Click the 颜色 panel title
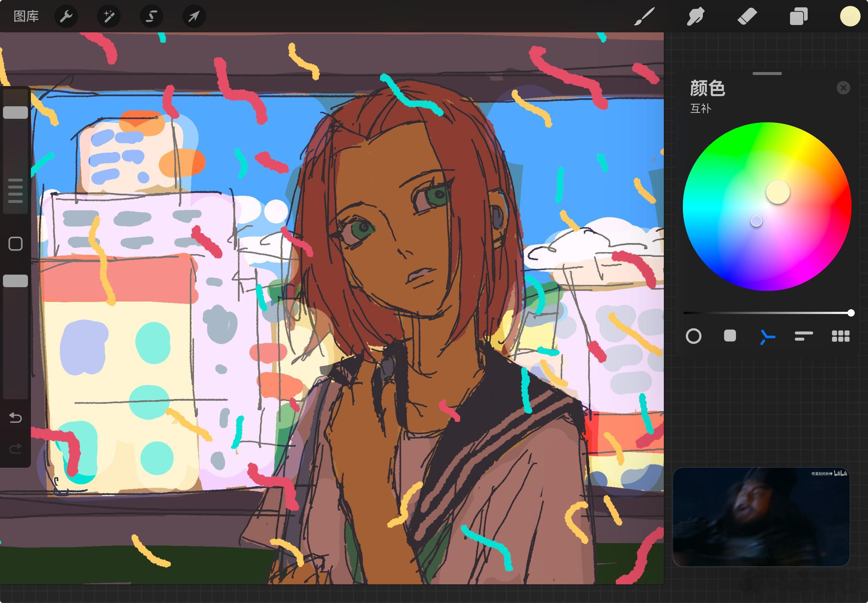868x603 pixels. pos(707,88)
